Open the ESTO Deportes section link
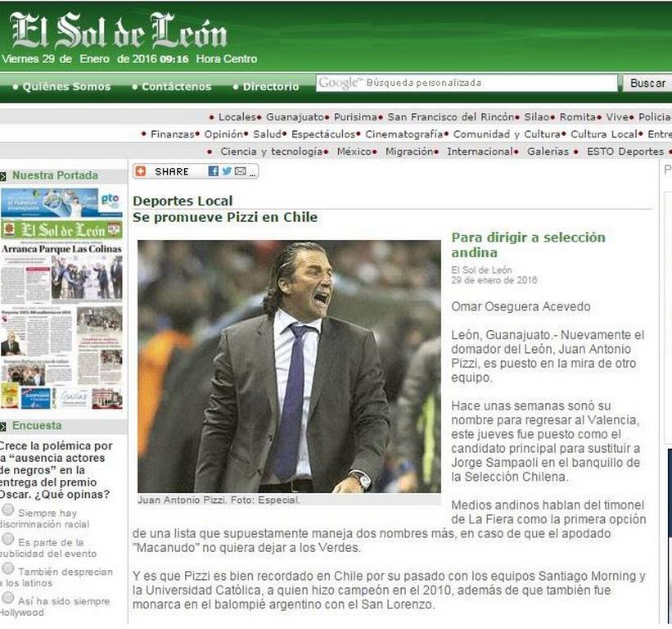672x629 pixels. [625, 152]
